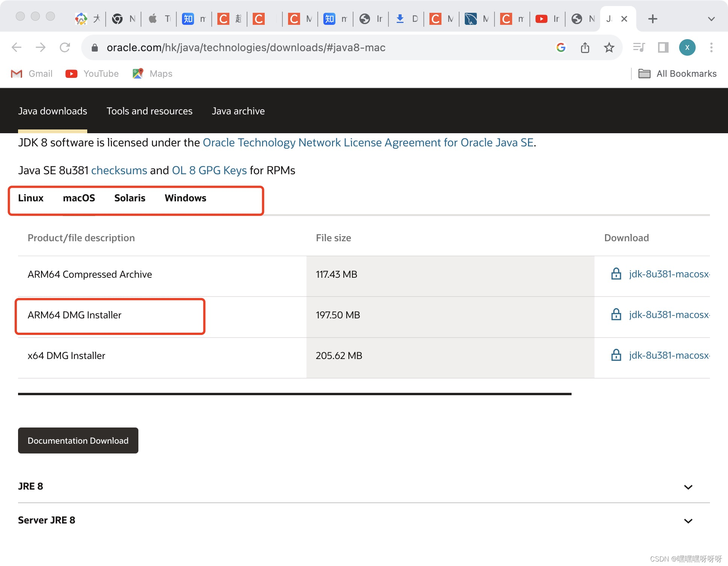Download the ARM64 Compressed Archive jdk-8u381 file
This screenshot has height=566, width=728.
(x=669, y=274)
